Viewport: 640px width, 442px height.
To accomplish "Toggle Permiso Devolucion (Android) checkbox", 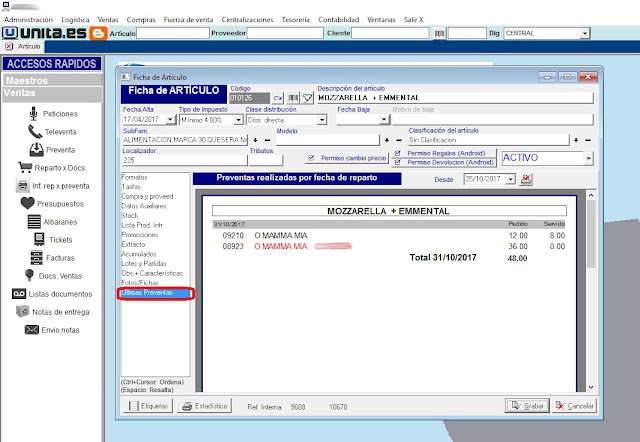I will (x=399, y=162).
